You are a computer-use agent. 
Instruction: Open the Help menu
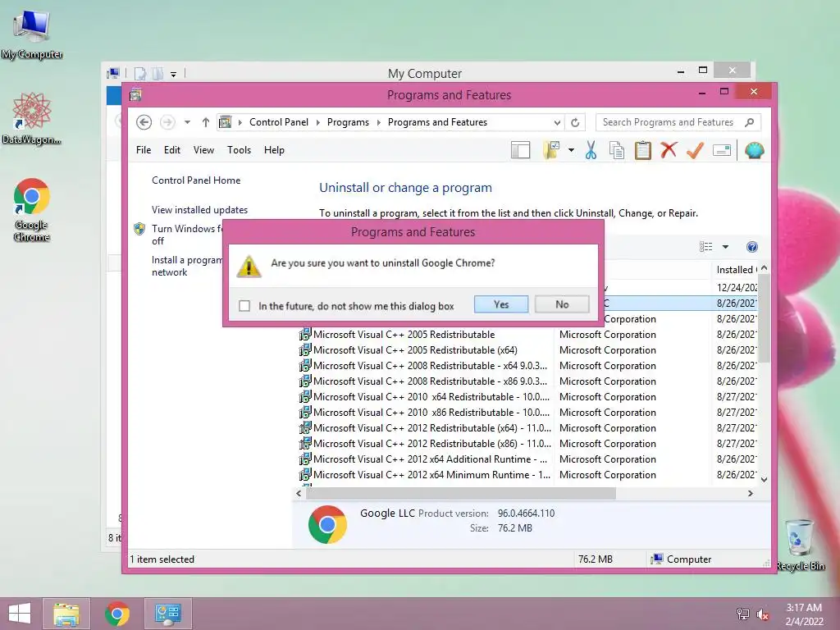pyautogui.click(x=274, y=150)
